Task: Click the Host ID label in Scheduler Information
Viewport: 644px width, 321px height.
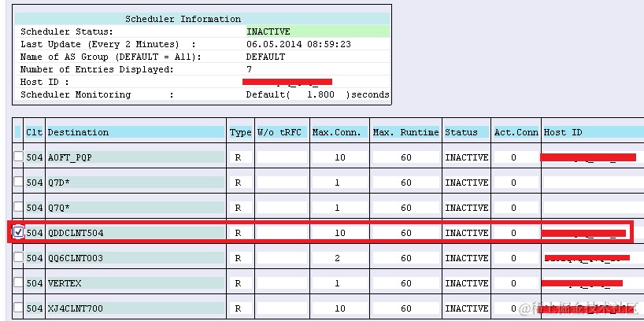Action: (45, 82)
